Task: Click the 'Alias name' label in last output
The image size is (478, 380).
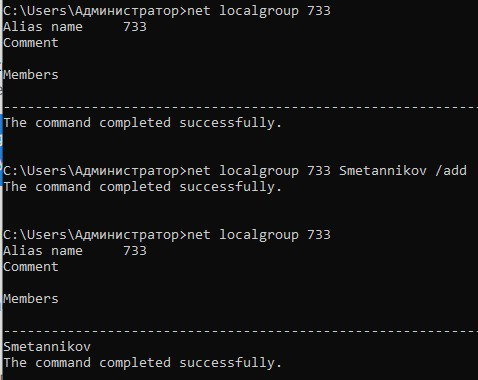Action: (x=43, y=251)
